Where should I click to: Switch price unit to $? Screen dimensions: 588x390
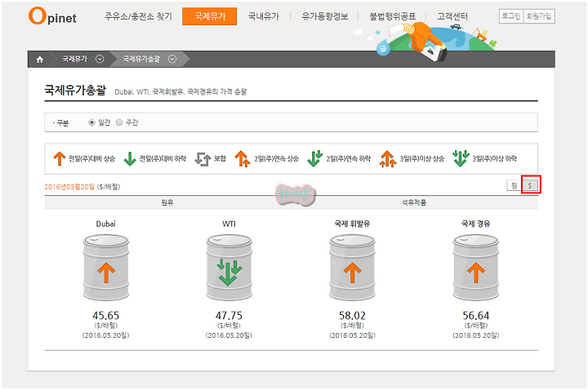tap(530, 185)
